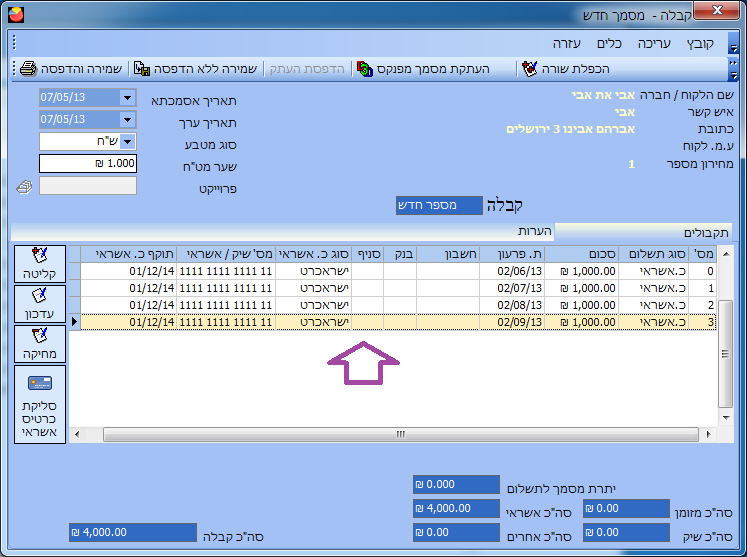Click the עדכון (Update) side button

40,304
